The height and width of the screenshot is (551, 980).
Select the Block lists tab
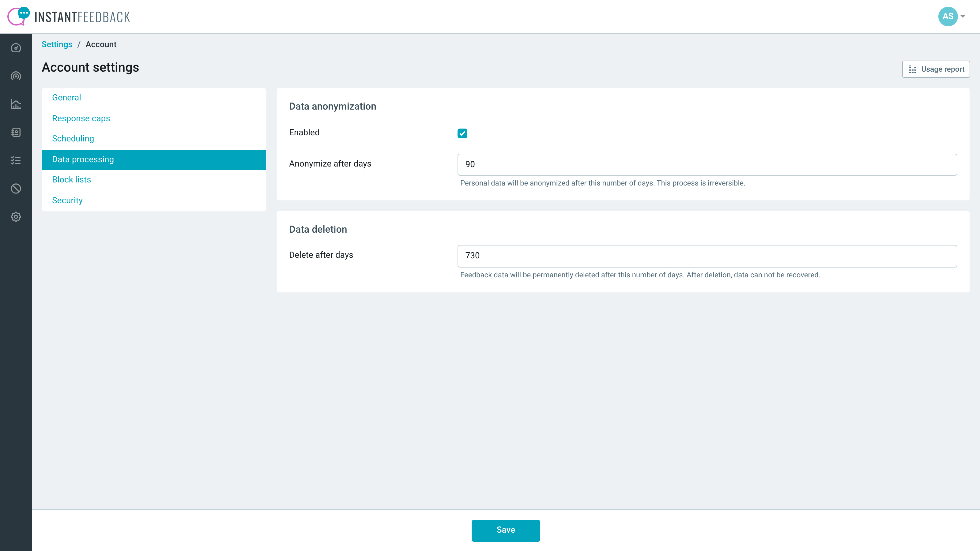(154, 180)
